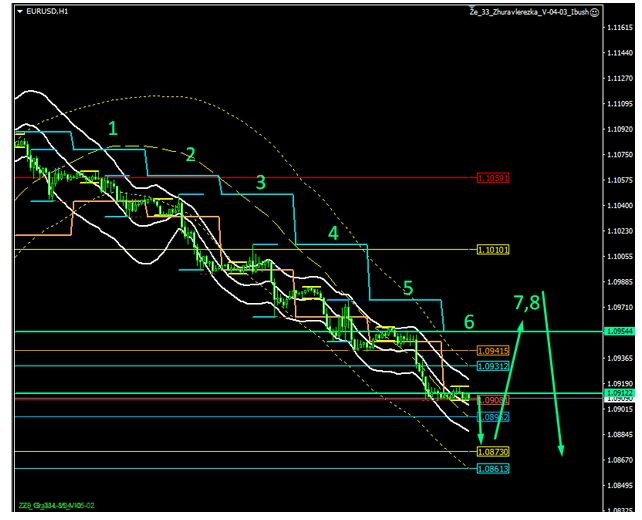Open the dropdown arrow beside EURUSD,H1
Viewport: 642px width, 520px height.
click(22, 11)
